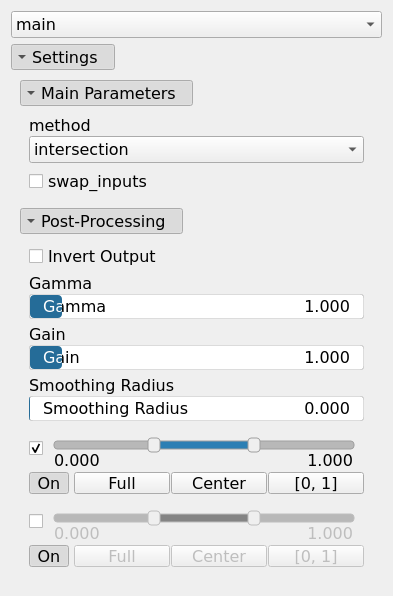393x596 pixels.
Task: Click the Gain slider field
Action: click(x=196, y=357)
